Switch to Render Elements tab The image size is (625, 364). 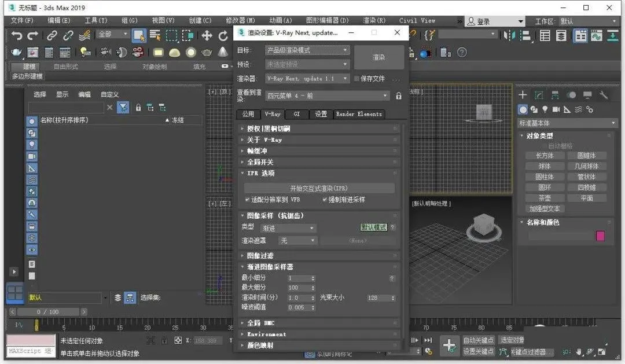pyautogui.click(x=359, y=114)
